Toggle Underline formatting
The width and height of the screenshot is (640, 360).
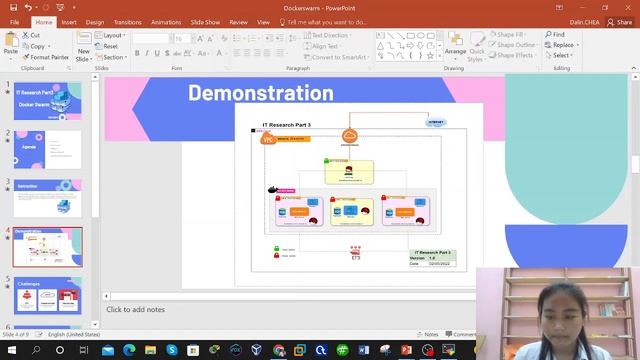coord(157,53)
